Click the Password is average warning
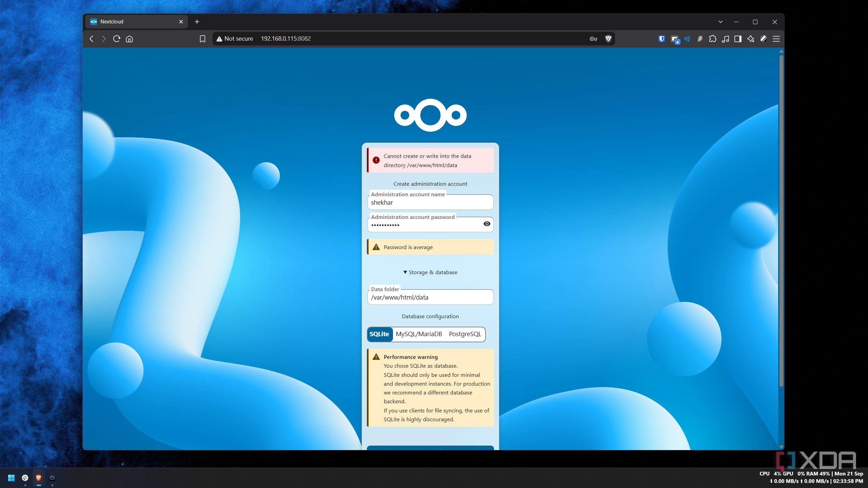The image size is (868, 488). coord(430,247)
